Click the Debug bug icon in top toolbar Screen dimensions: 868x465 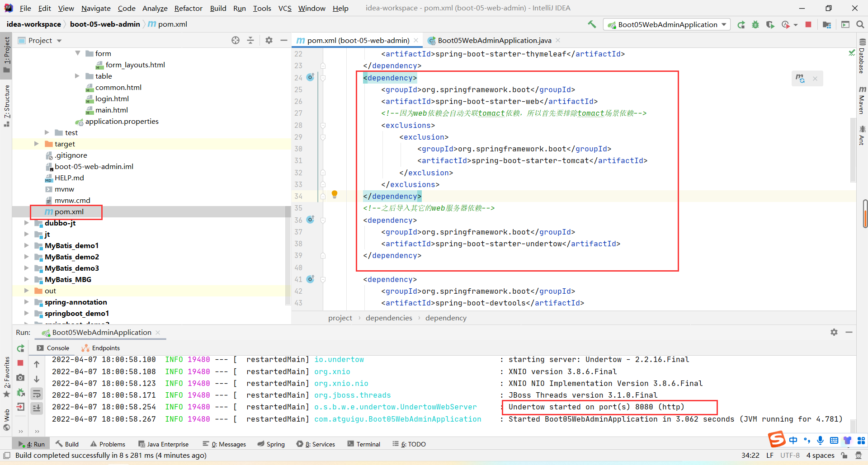tap(755, 24)
